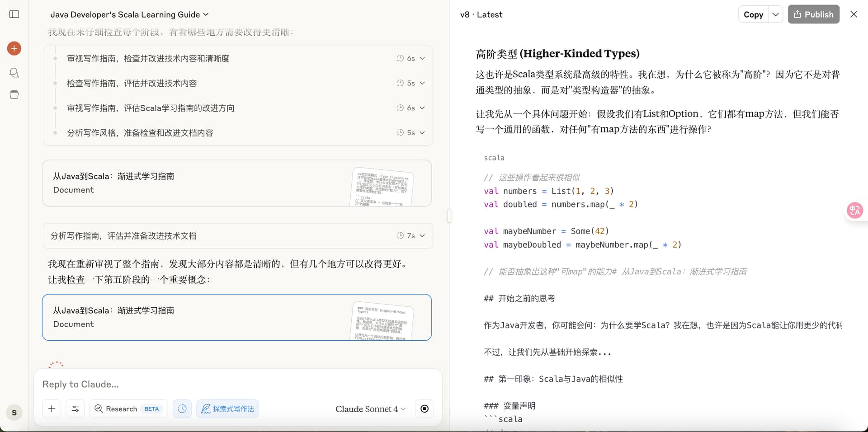Toggle extended thinking clock icon
868x432 pixels.
point(182,409)
